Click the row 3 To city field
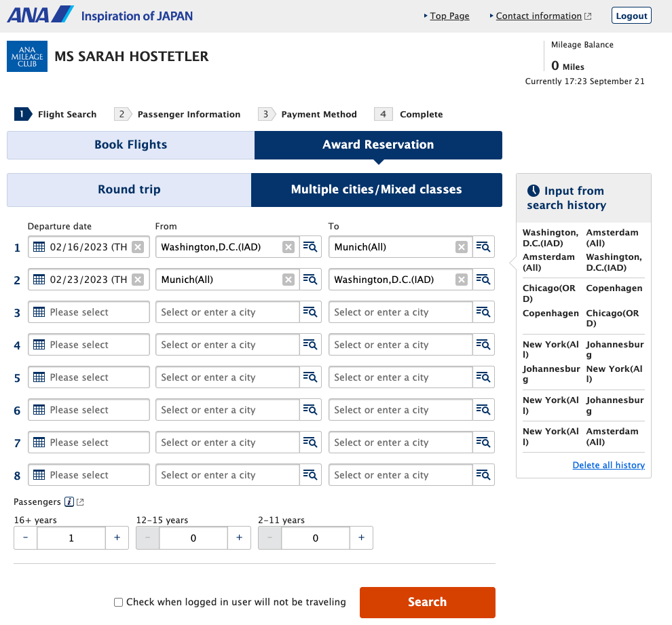This screenshot has width=672, height=625. click(400, 312)
